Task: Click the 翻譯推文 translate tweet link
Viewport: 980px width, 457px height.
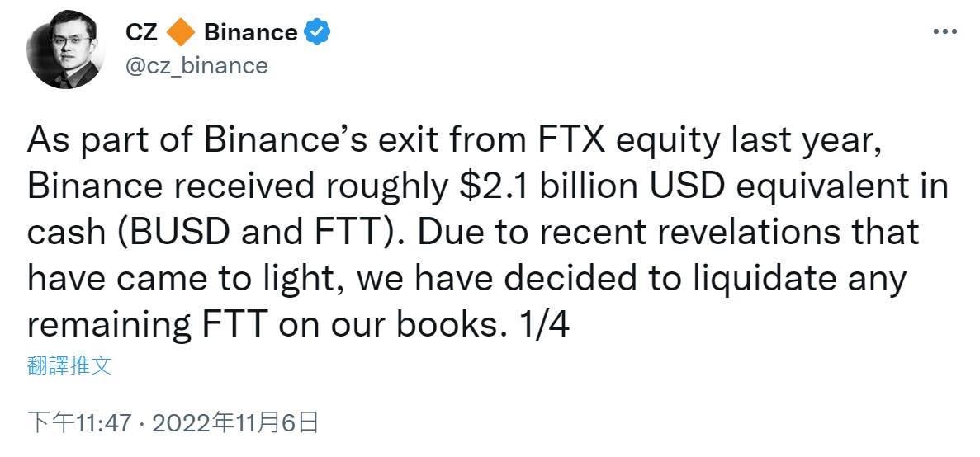Action: point(69,366)
